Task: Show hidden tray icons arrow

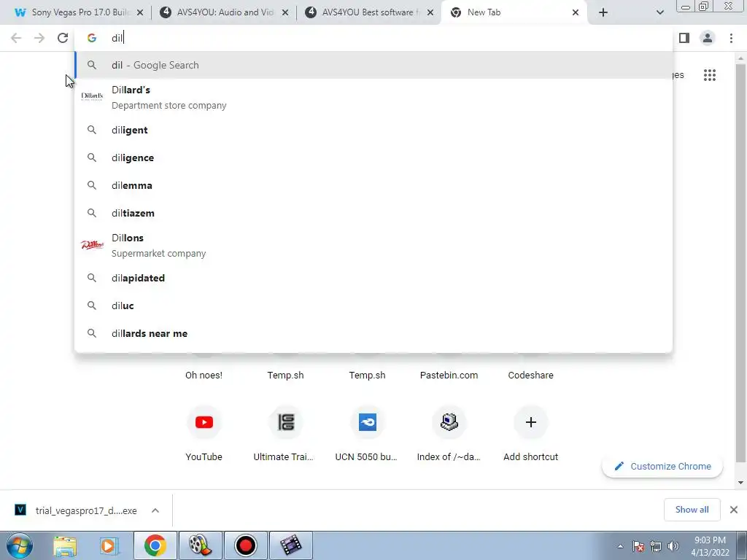Action: click(620, 546)
